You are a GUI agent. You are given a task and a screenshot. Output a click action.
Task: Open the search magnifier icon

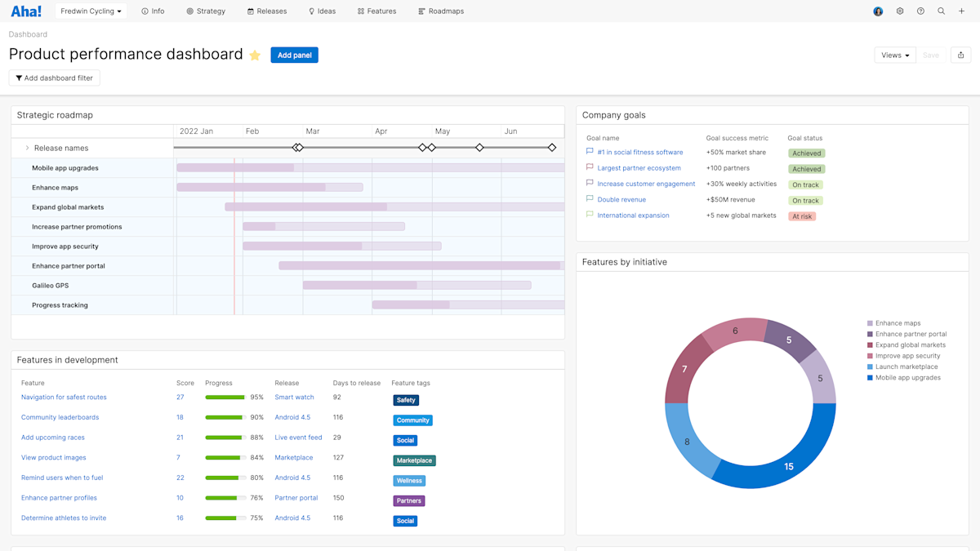[x=941, y=11]
